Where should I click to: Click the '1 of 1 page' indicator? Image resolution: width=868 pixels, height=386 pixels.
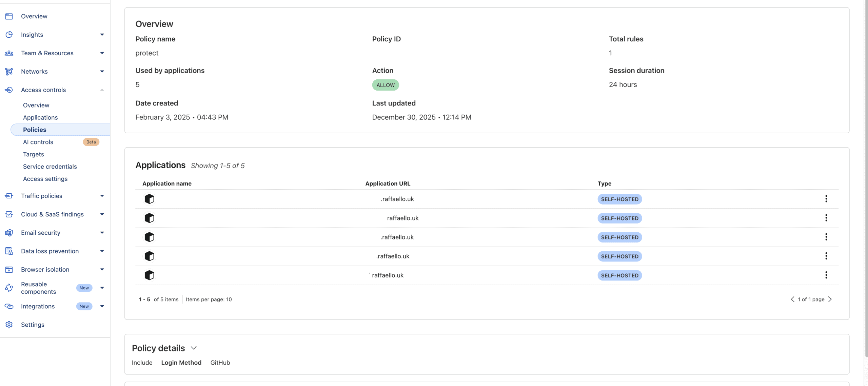811,299
